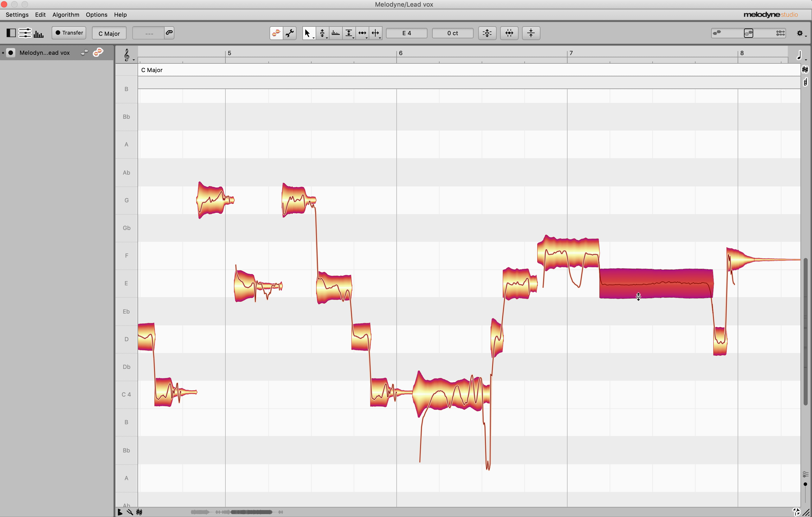Select the Main arrow tool

307,33
